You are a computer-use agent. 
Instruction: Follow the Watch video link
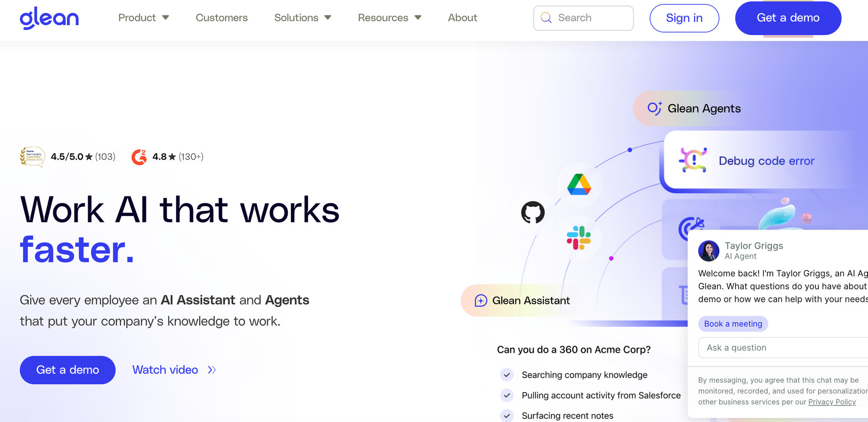(174, 370)
